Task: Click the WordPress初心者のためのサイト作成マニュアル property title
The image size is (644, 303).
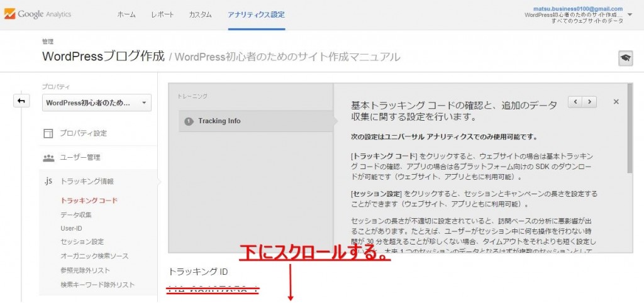Action: click(x=287, y=57)
